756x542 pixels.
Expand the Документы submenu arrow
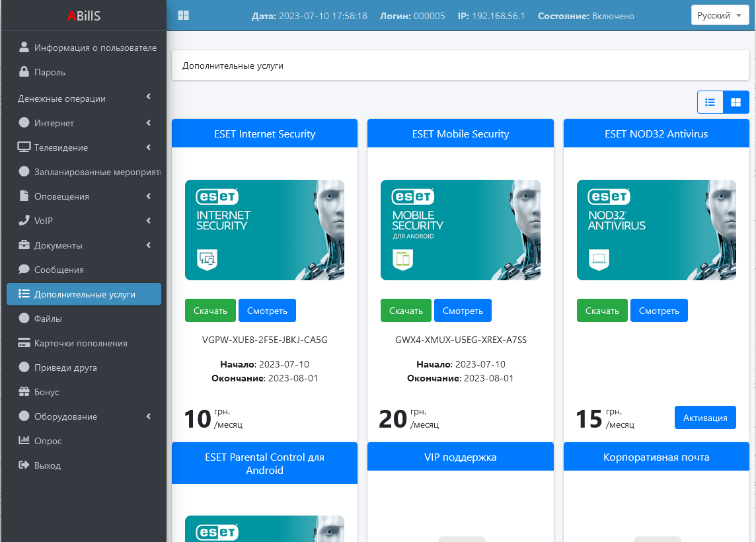(x=149, y=245)
